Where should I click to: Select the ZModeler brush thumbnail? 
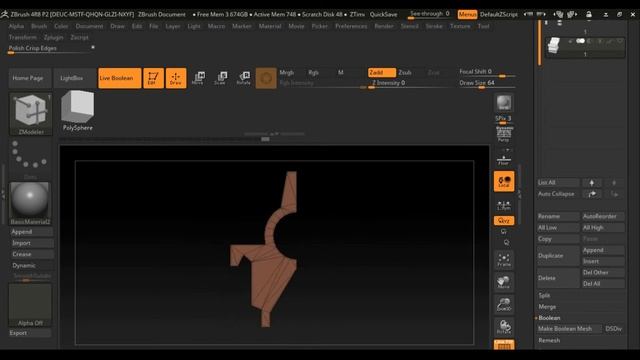pyautogui.click(x=31, y=114)
